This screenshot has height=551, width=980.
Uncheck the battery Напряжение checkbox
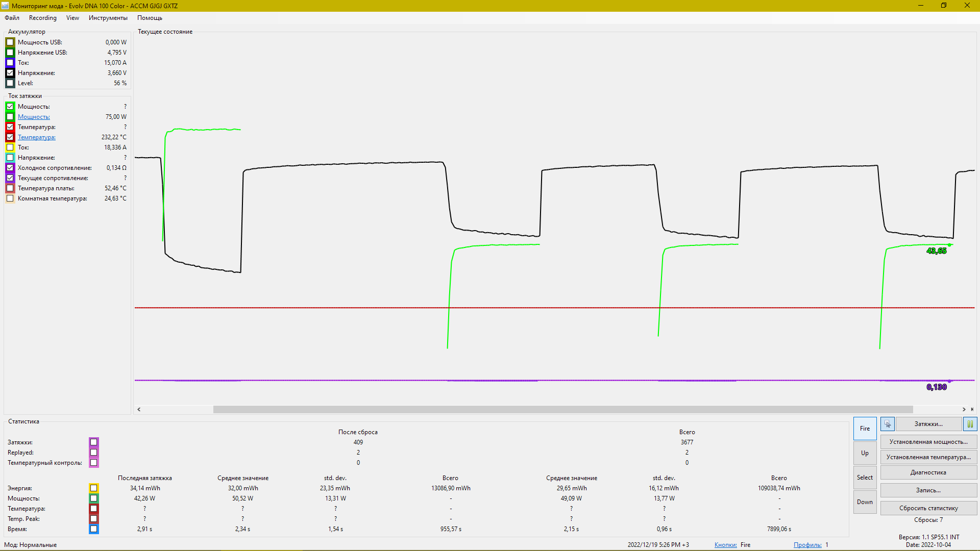[x=10, y=73]
